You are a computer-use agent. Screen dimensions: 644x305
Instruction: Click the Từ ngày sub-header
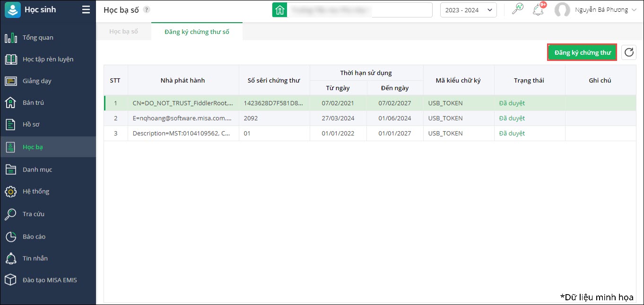click(x=338, y=88)
